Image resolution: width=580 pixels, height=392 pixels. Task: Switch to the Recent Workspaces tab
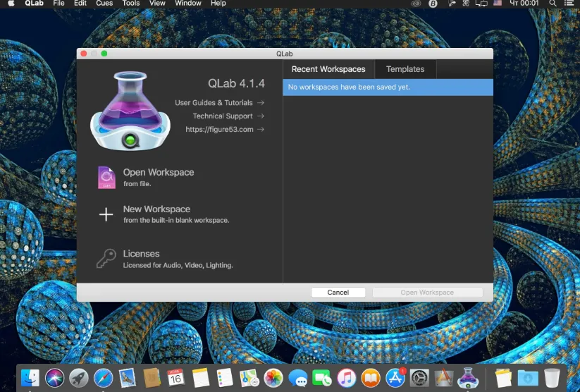[x=328, y=69]
